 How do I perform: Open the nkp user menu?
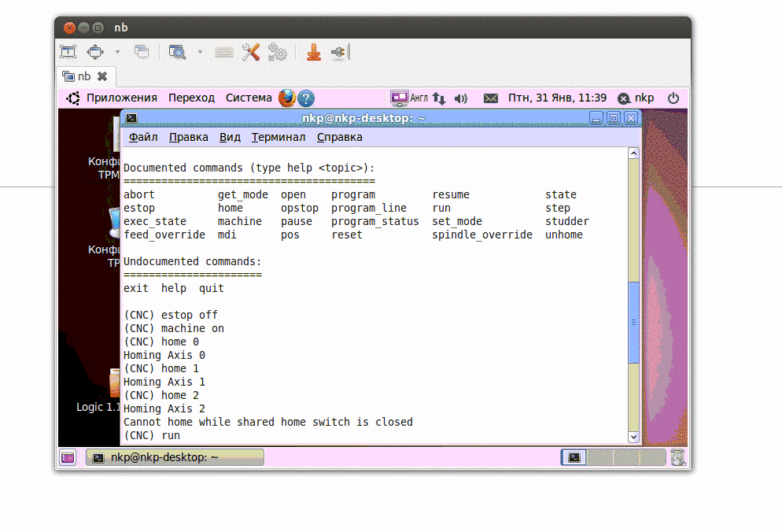pos(636,98)
